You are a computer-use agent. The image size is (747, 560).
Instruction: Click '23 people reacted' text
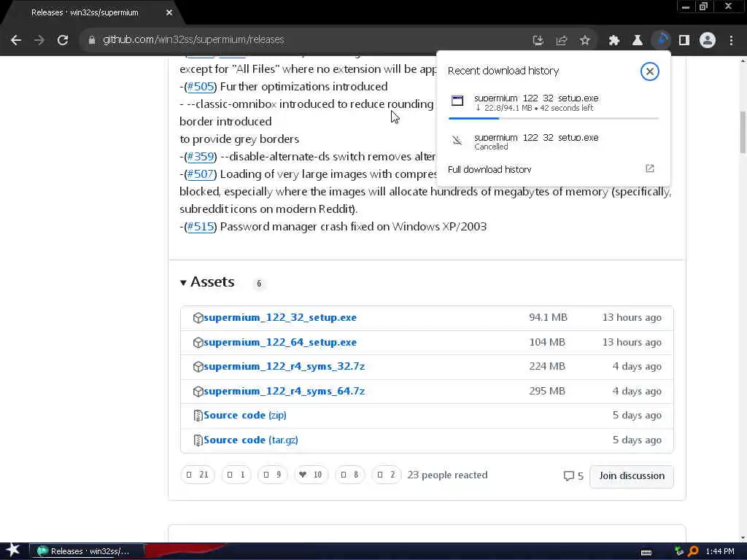pos(447,475)
